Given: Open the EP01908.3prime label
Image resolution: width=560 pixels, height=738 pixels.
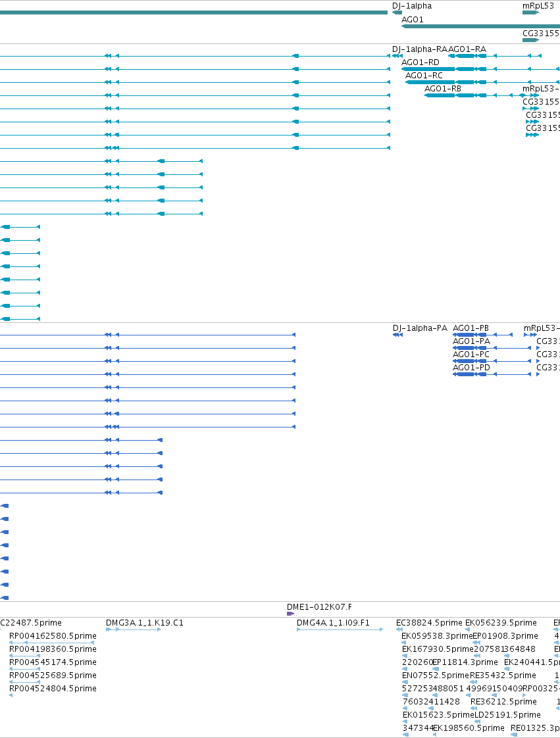Looking at the screenshot, I should coord(505,636).
